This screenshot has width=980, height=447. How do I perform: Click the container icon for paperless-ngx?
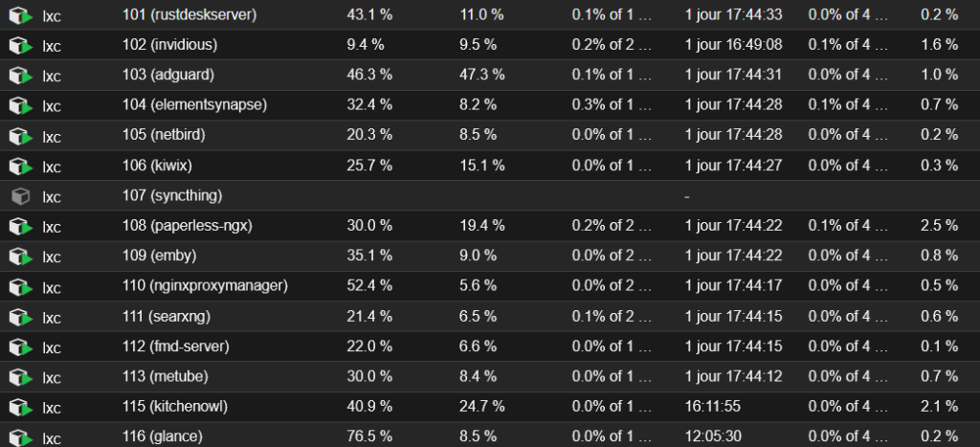tap(21, 227)
